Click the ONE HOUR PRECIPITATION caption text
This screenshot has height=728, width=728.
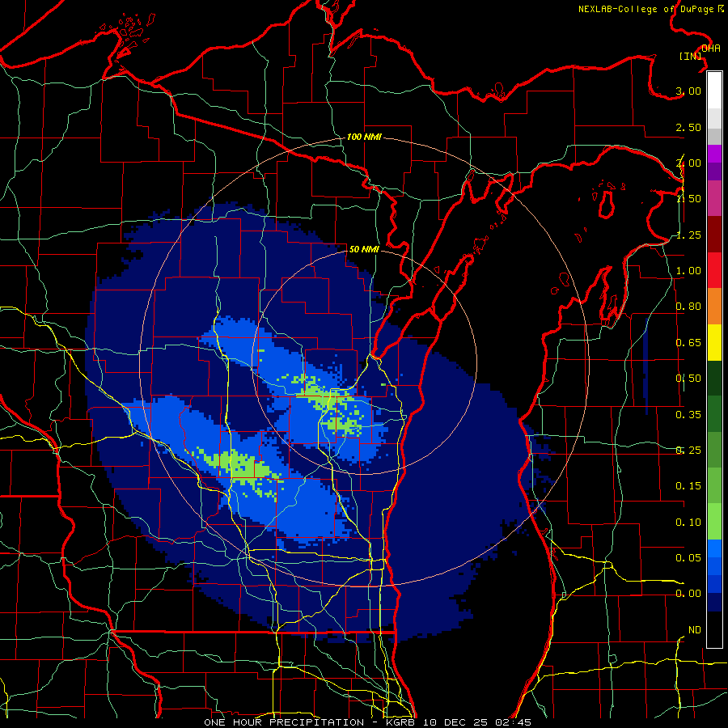[x=284, y=722]
